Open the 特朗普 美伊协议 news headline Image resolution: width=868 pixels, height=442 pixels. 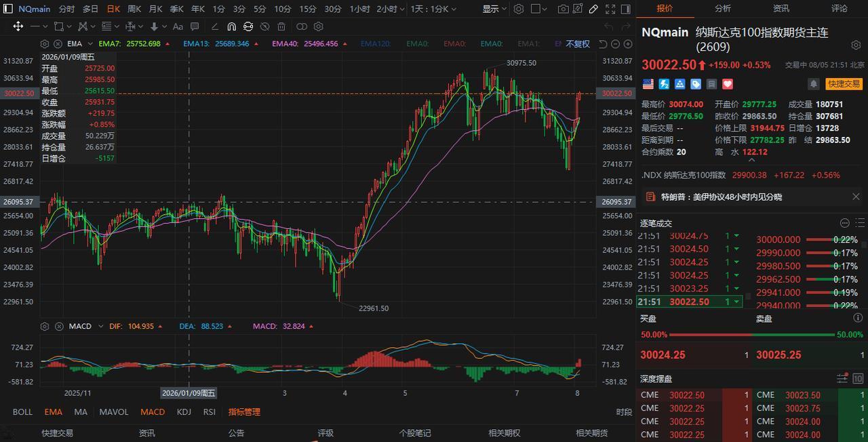pos(722,197)
